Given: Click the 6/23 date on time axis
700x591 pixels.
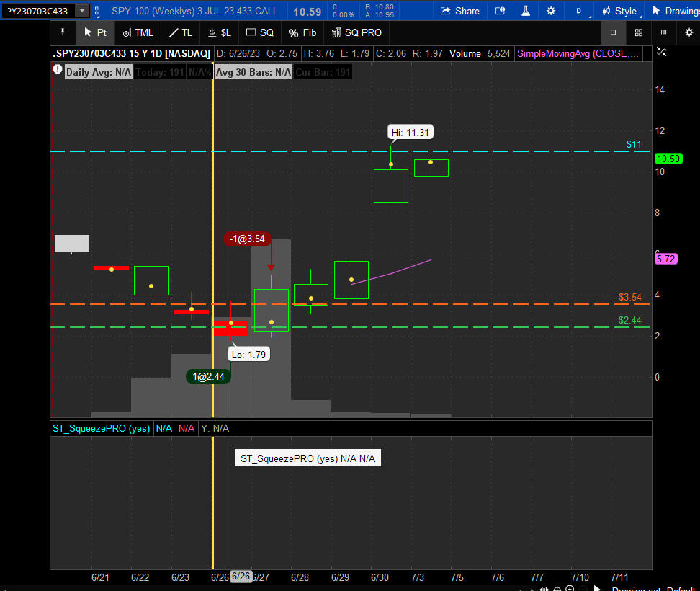Looking at the screenshot, I should point(180,577).
